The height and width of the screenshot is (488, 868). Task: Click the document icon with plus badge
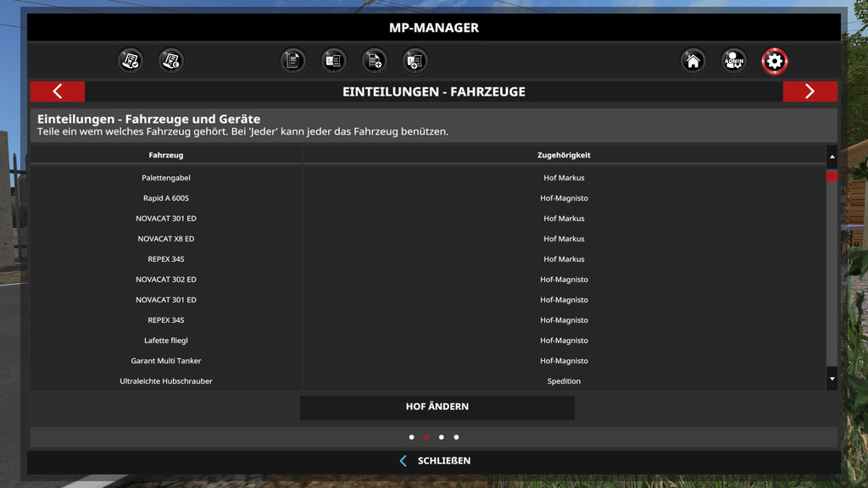click(375, 61)
